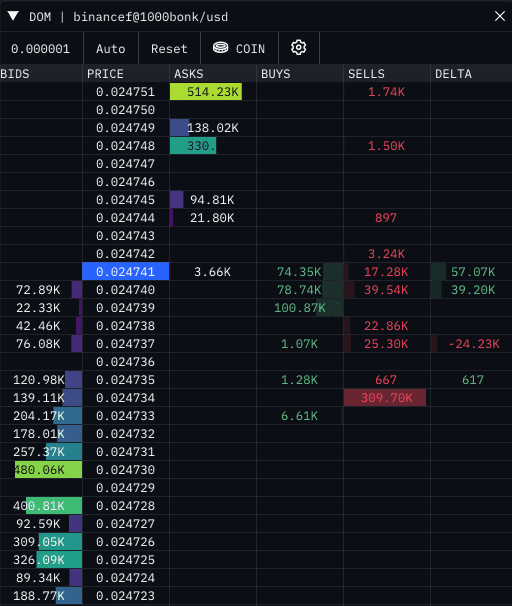512x606 pixels.
Task: Click delta value -24.23K
Action: pyautogui.click(x=474, y=344)
